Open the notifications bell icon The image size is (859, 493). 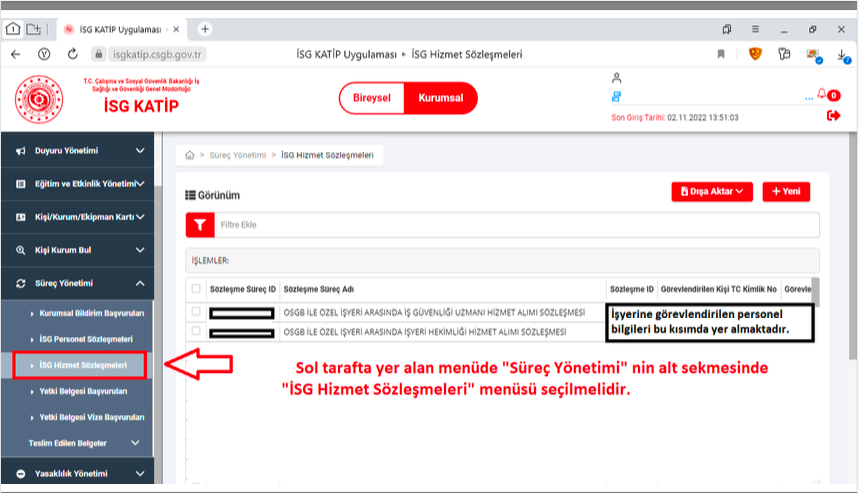822,95
